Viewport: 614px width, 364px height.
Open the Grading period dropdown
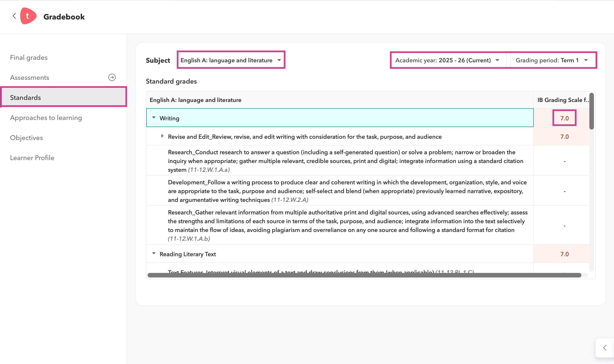(x=553, y=60)
